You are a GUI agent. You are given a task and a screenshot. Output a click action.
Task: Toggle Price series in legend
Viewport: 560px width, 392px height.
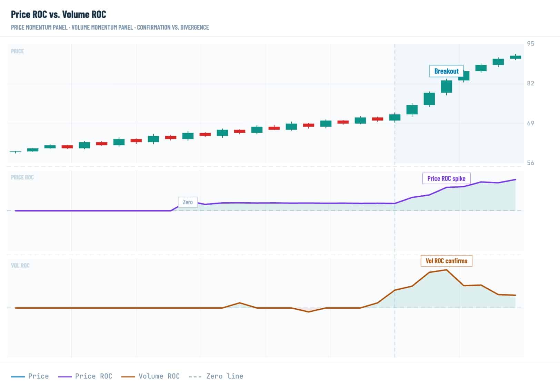30,376
